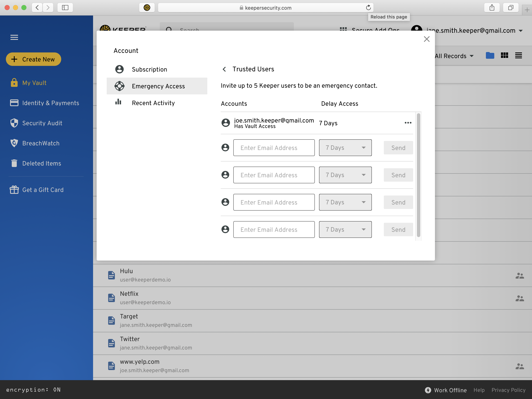Click the third Send button
532x399 pixels.
[x=398, y=202]
